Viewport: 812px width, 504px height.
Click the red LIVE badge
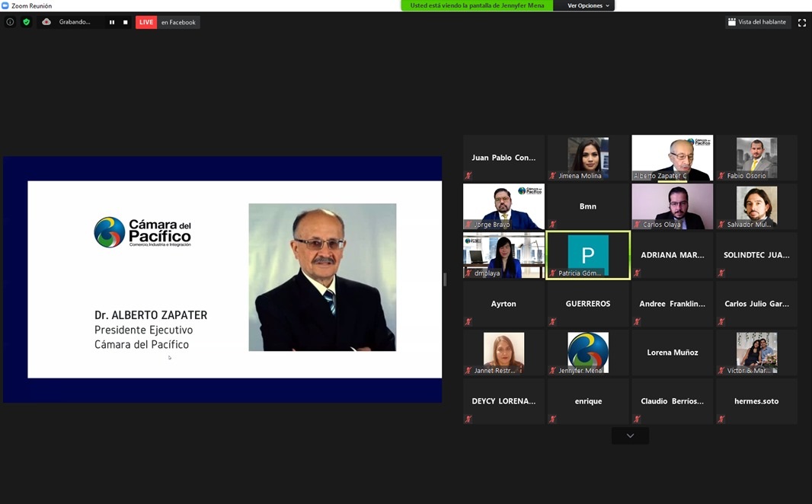click(x=146, y=22)
